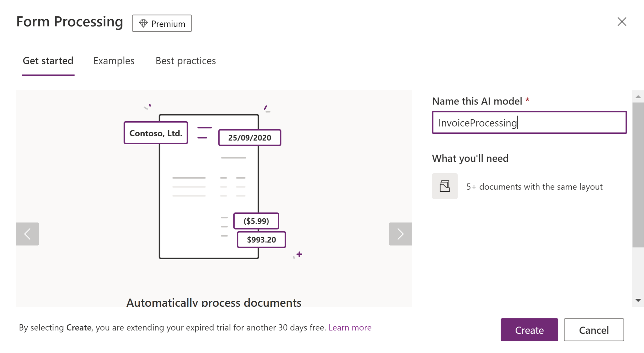The image size is (644, 353).
Task: Open the Learn more link
Action: (350, 328)
